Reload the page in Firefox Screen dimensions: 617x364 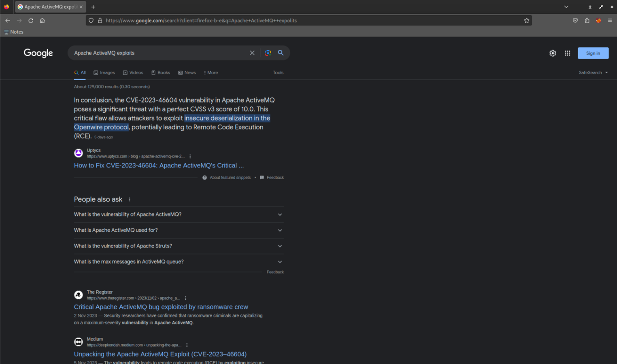click(x=31, y=21)
